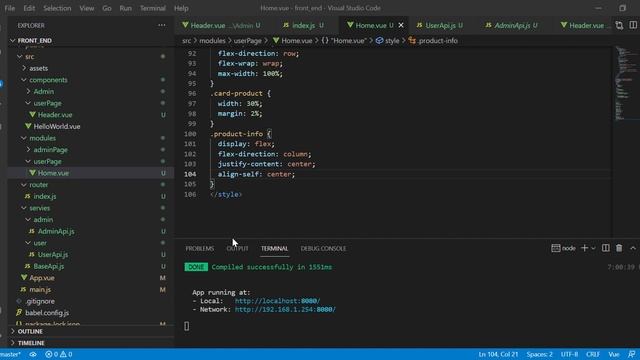Place cursor on line 104 align-self

[x=256, y=174]
